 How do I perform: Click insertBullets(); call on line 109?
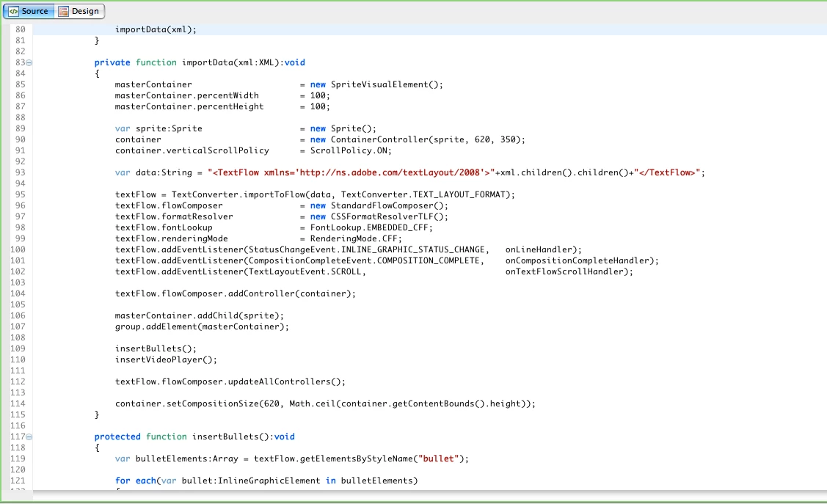click(x=156, y=349)
